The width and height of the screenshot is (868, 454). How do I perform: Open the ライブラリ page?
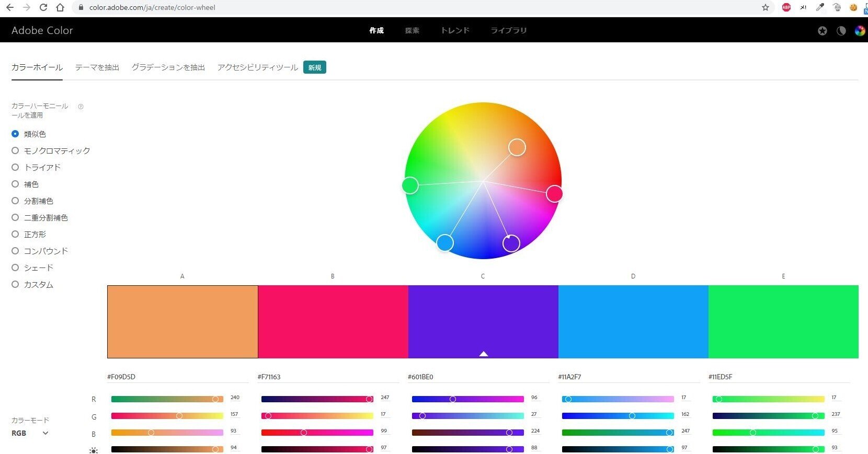[x=508, y=30]
